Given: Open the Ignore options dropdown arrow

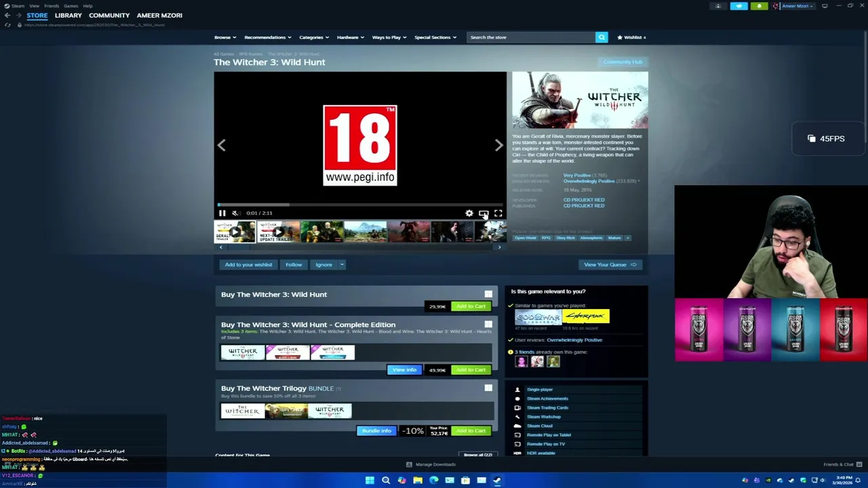Looking at the screenshot, I should click(342, 265).
